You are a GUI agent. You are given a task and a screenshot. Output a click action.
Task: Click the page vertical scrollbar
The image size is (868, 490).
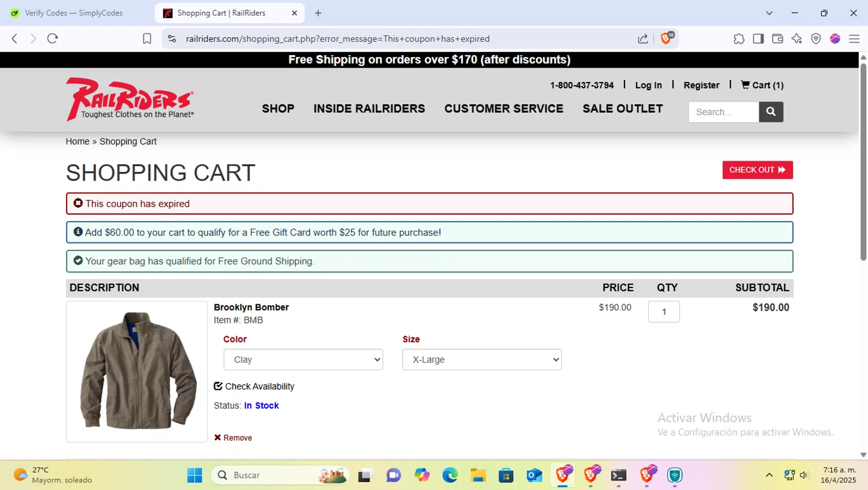coord(863,162)
